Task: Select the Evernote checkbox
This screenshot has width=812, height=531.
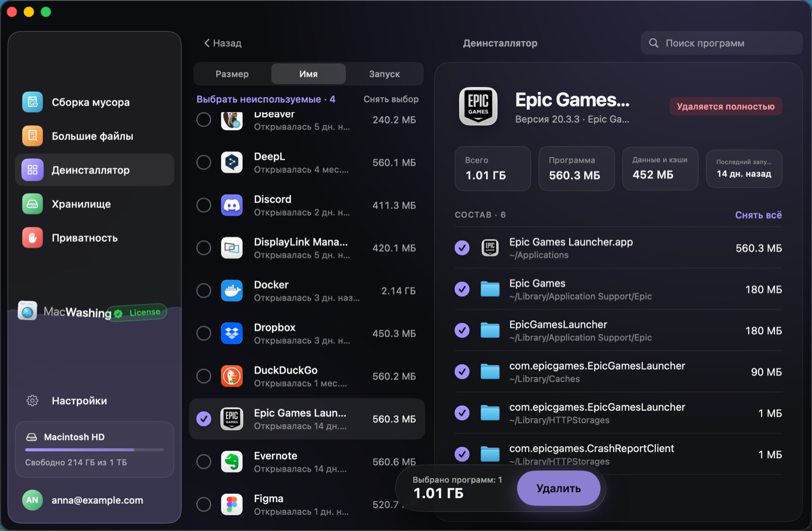Action: [204, 462]
